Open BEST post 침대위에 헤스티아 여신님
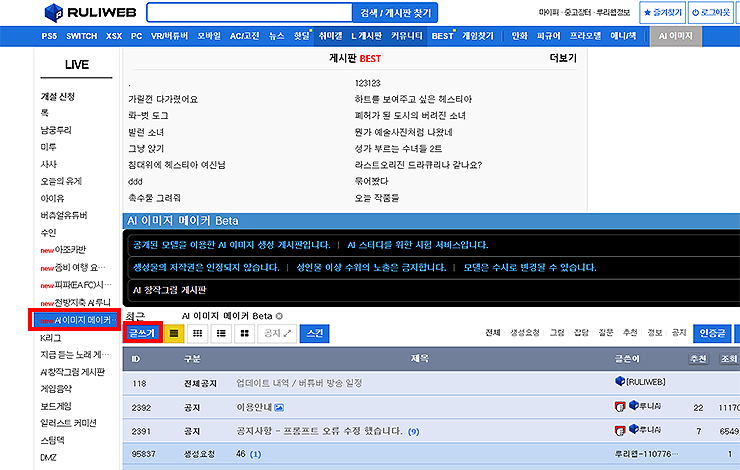This screenshot has width=740, height=470. [x=177, y=165]
